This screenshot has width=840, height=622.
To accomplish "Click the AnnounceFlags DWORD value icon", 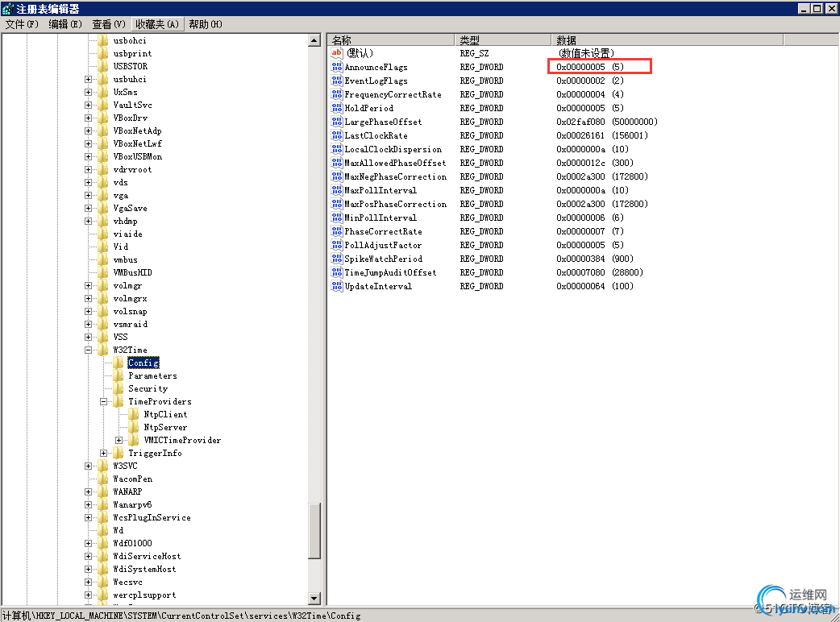I will tap(336, 67).
